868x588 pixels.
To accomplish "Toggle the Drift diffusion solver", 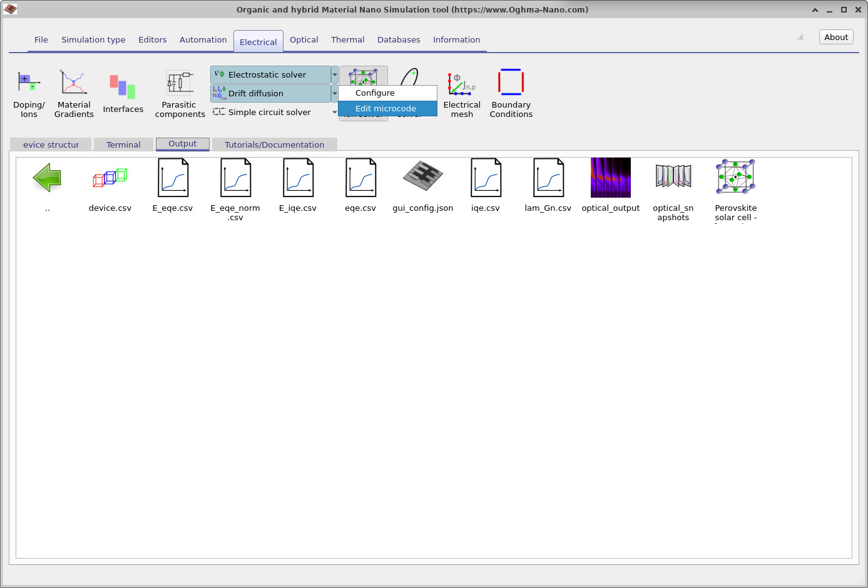I will point(270,93).
